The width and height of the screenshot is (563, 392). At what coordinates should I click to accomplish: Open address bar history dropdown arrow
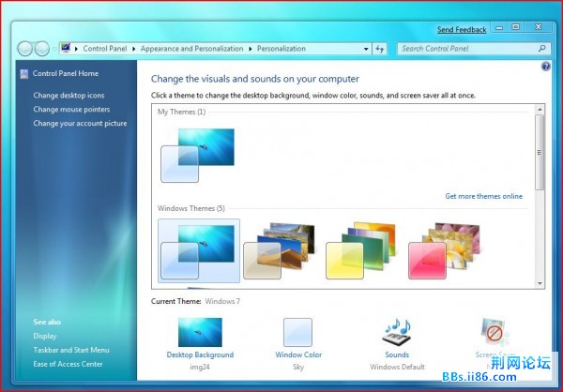(x=366, y=49)
